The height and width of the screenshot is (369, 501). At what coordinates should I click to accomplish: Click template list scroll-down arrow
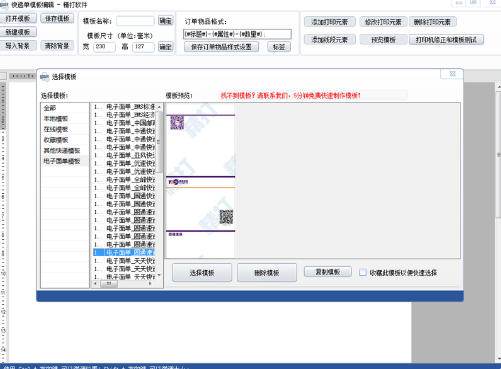(159, 275)
